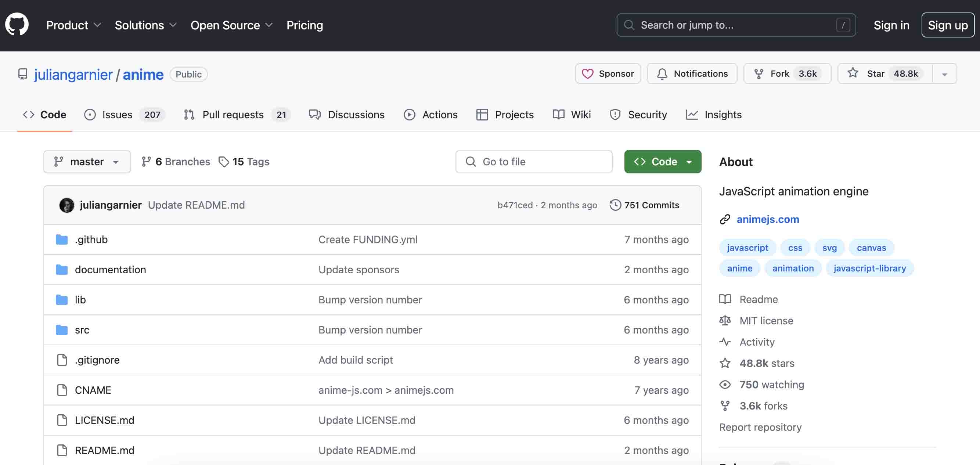
Task: Go to the Pricing page
Action: tap(305, 25)
